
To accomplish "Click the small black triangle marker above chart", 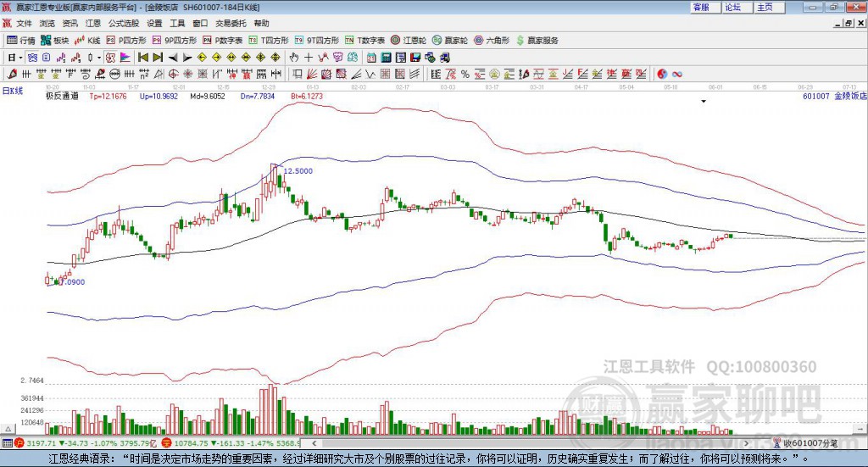I will click(704, 102).
